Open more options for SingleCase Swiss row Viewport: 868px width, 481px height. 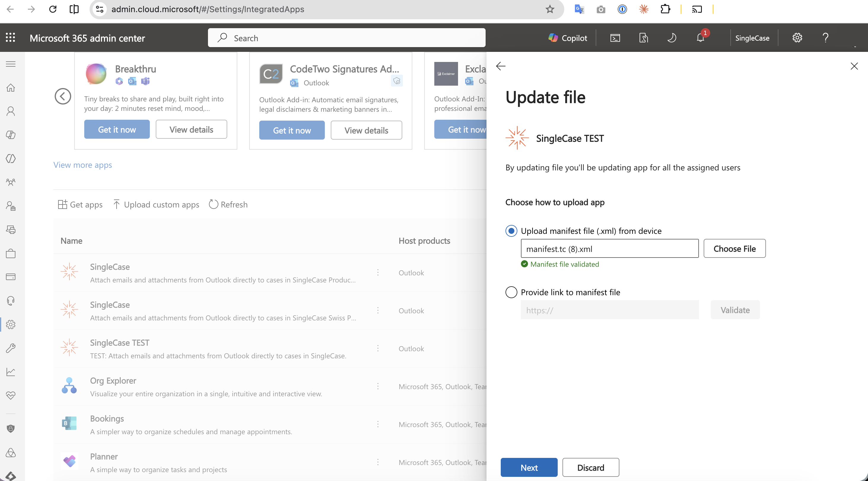(378, 310)
